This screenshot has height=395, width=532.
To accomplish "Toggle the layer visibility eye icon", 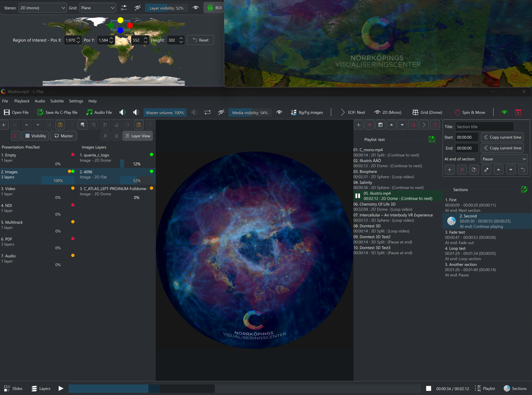I will tap(196, 8).
